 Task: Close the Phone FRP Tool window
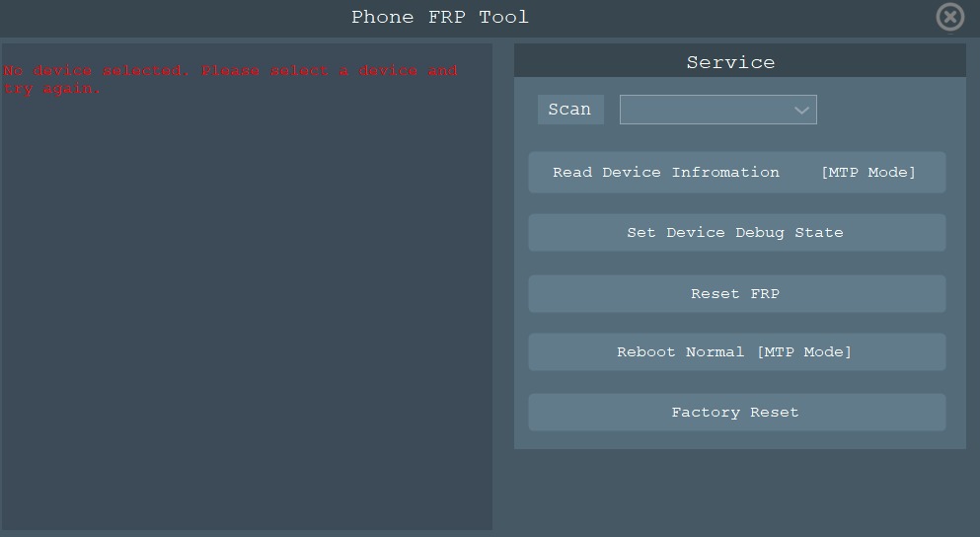pyautogui.click(x=950, y=17)
